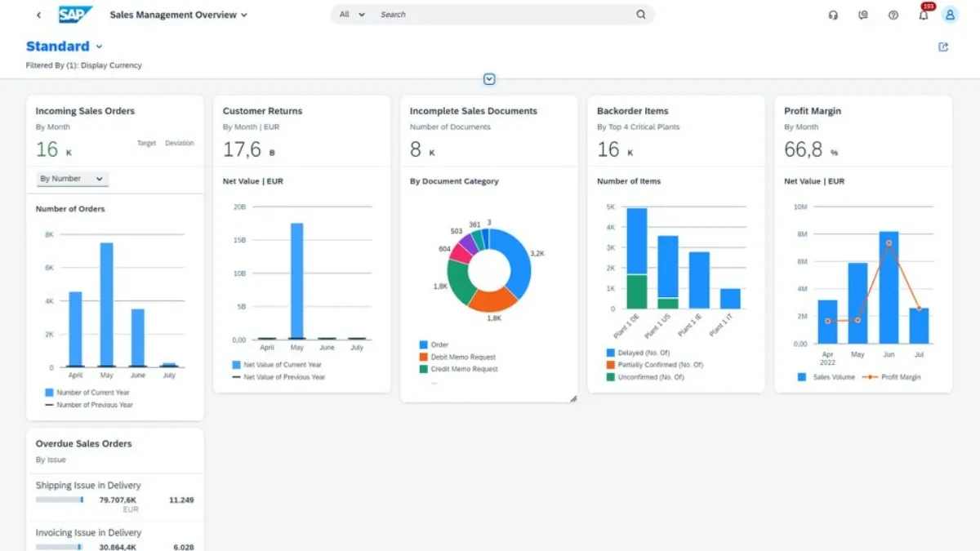Open the By Number dropdown
This screenshot has height=551, width=980.
pyautogui.click(x=73, y=179)
